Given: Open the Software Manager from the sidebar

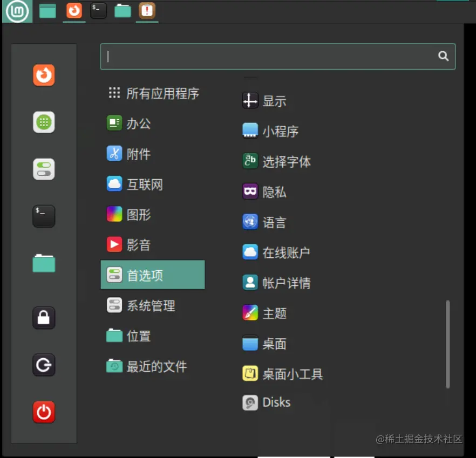Looking at the screenshot, I should 44,122.
